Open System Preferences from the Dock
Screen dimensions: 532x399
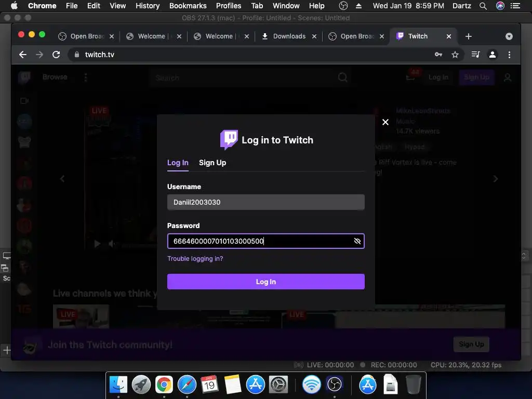click(278, 384)
